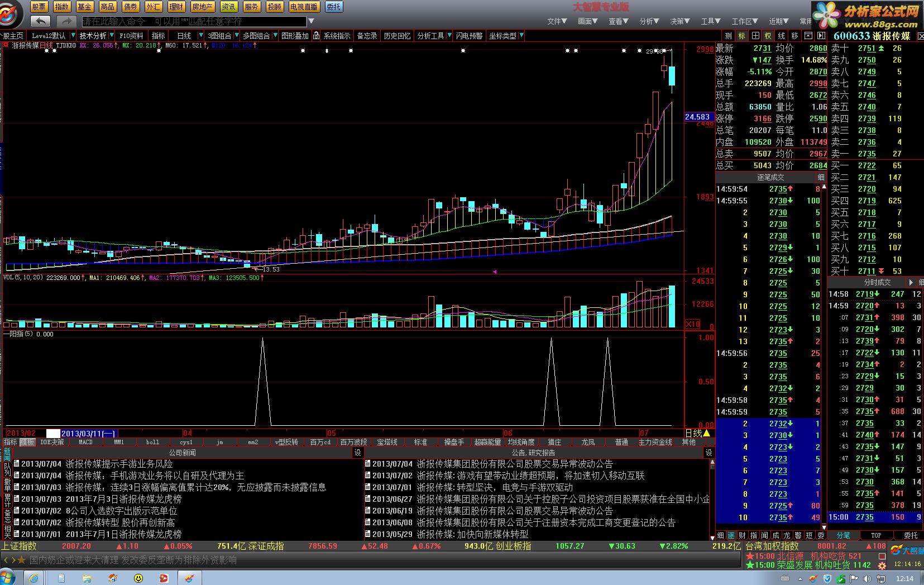The width and height of the screenshot is (924, 585).
Task: Open the 决策 menu
Action: tap(680, 21)
